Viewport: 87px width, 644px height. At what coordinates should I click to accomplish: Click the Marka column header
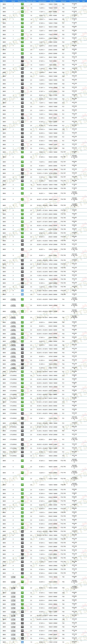[4, 1]
